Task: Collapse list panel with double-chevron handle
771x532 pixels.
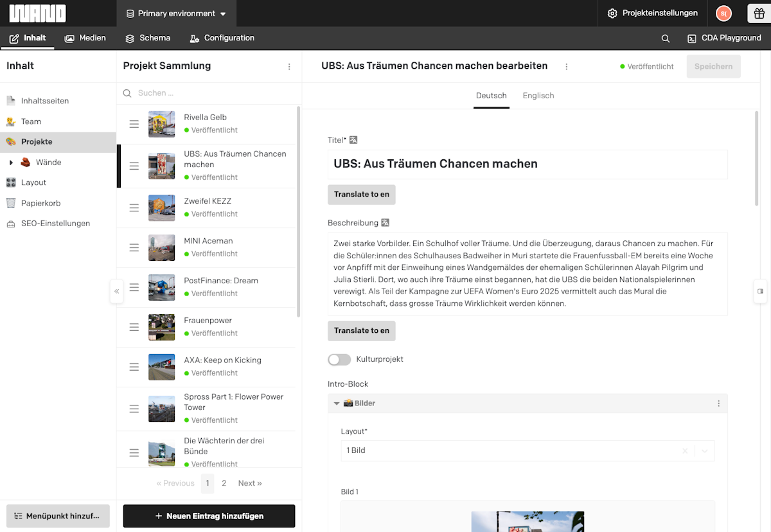Action: pyautogui.click(x=116, y=291)
